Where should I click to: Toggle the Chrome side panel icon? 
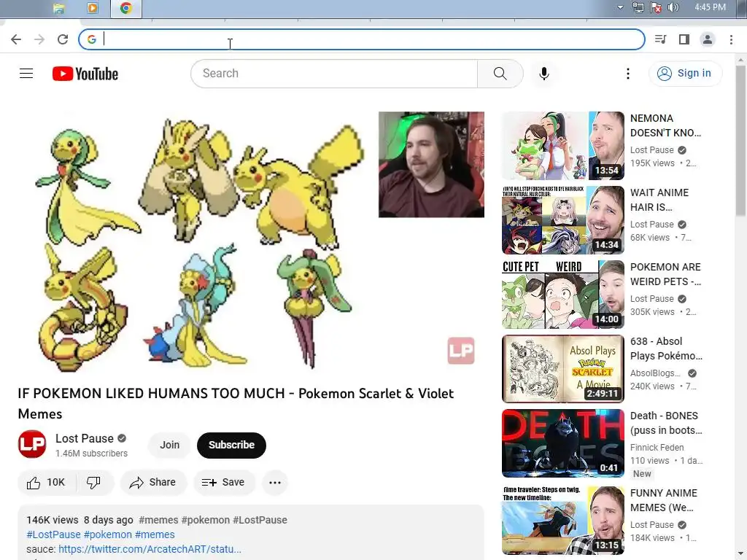click(684, 39)
